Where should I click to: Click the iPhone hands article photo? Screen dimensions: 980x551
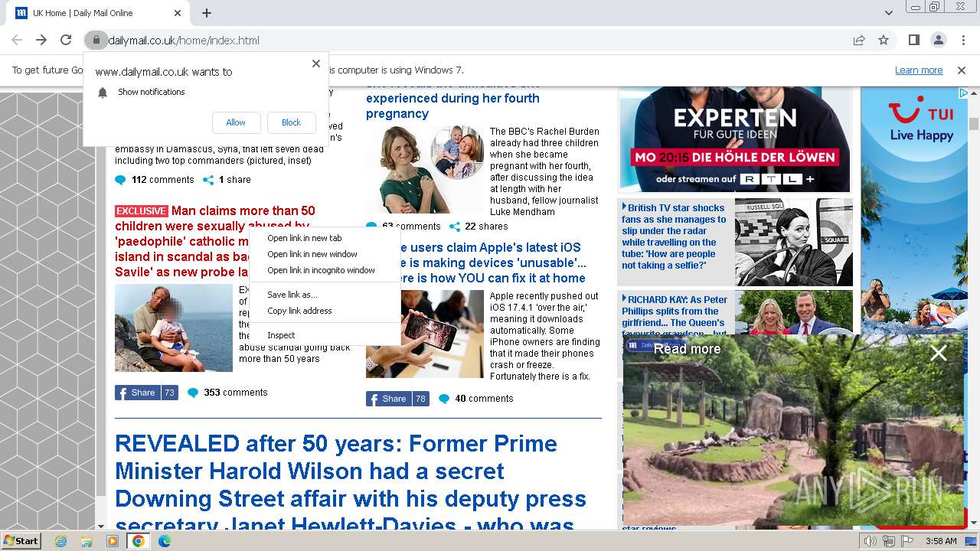425,334
